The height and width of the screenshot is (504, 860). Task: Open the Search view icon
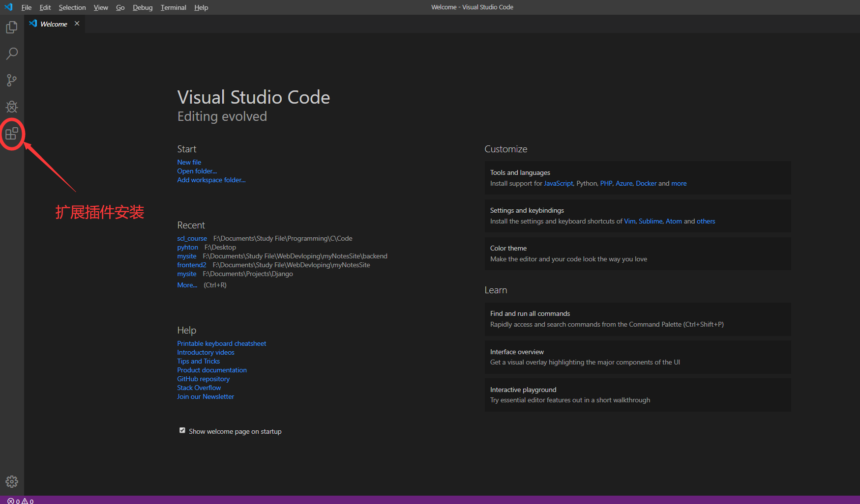click(12, 54)
